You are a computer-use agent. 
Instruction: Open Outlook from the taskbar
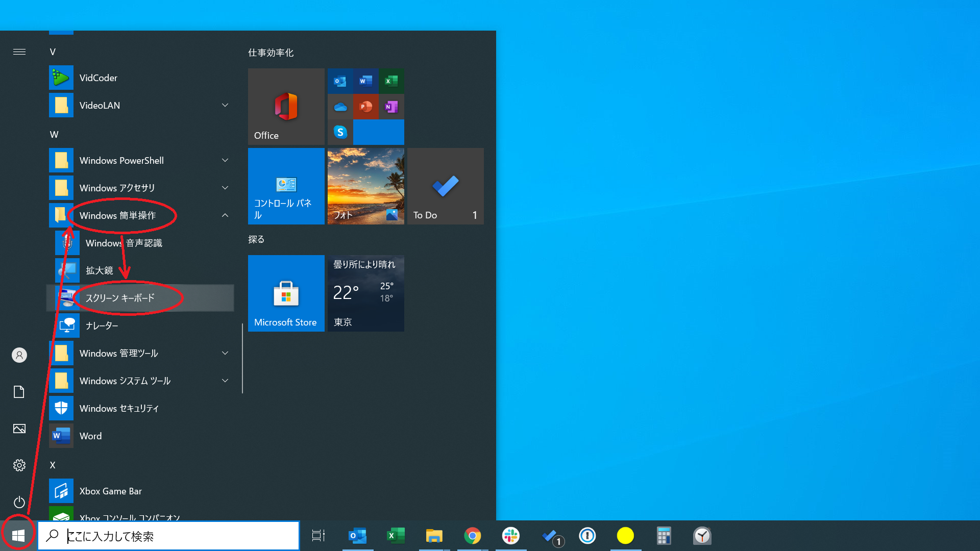(x=357, y=536)
